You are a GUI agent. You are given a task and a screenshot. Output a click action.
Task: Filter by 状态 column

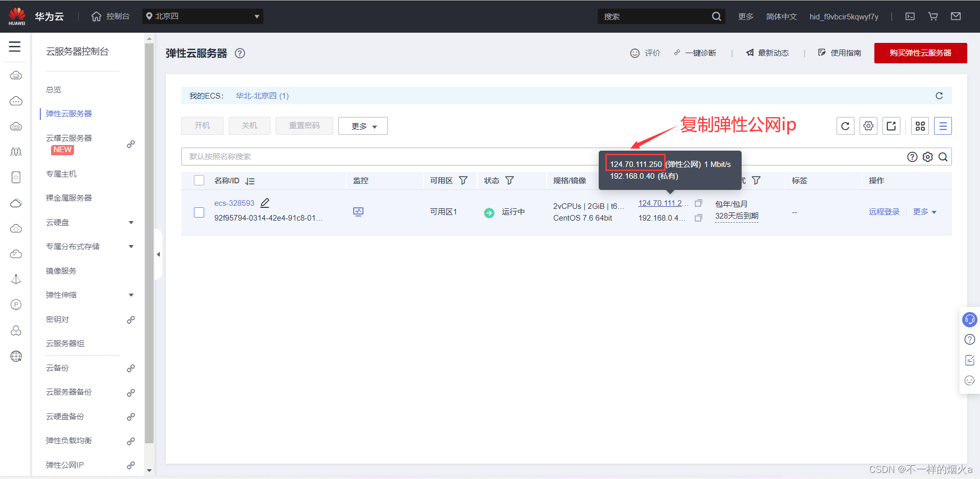pos(510,180)
